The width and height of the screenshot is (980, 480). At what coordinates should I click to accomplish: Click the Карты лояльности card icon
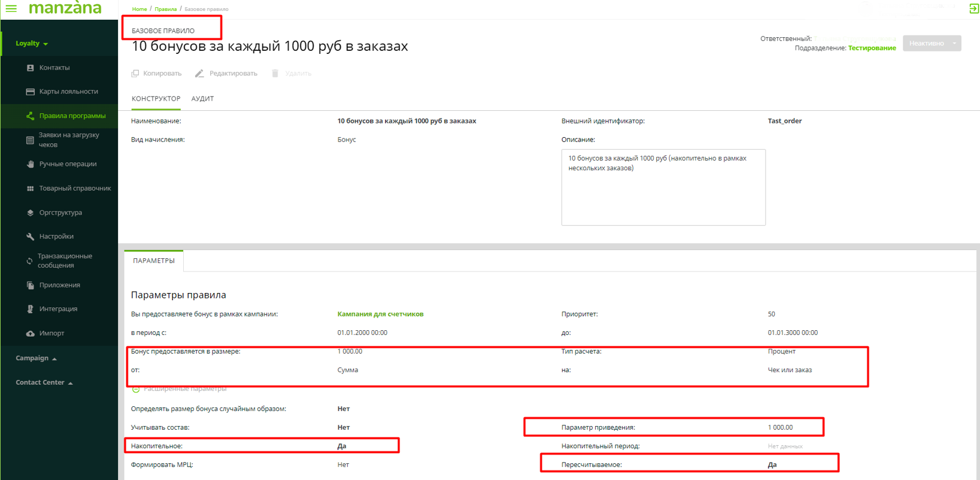30,92
